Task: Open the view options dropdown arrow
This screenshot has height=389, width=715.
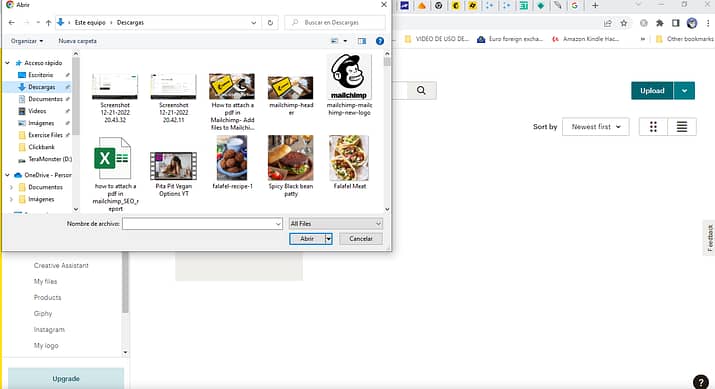Action: coord(345,41)
